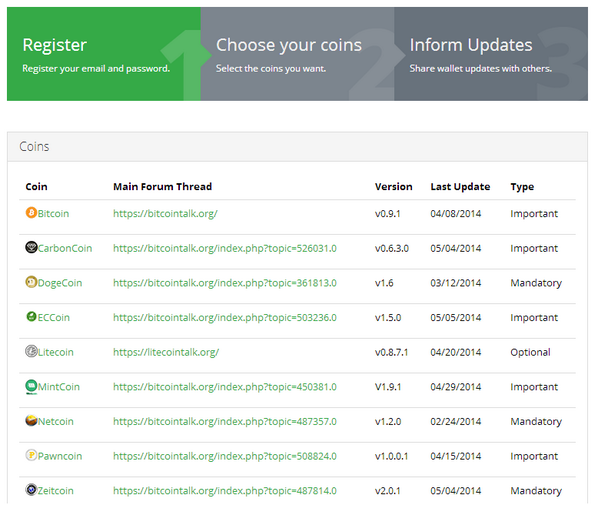The height and width of the screenshot is (505, 598).
Task: Click the date 05/04/2014 in CarbonCoin row
Action: (x=456, y=248)
